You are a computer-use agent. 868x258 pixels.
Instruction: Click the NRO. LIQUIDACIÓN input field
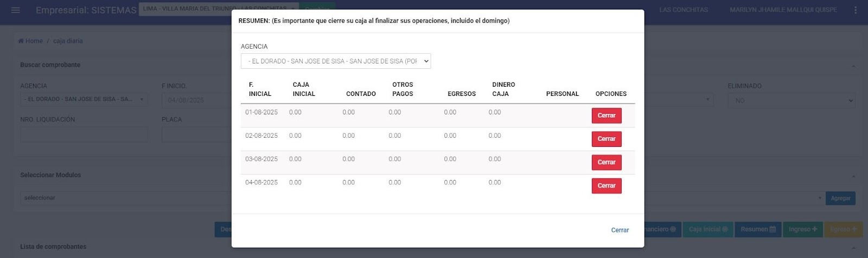[x=84, y=134]
